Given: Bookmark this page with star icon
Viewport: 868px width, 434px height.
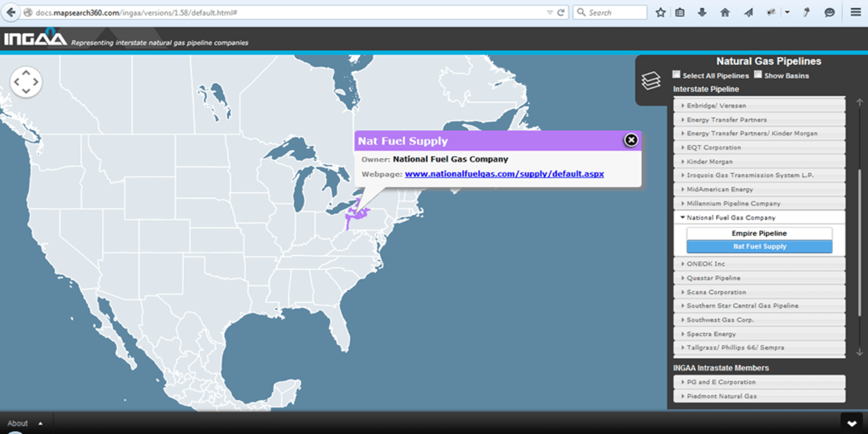Looking at the screenshot, I should [661, 12].
